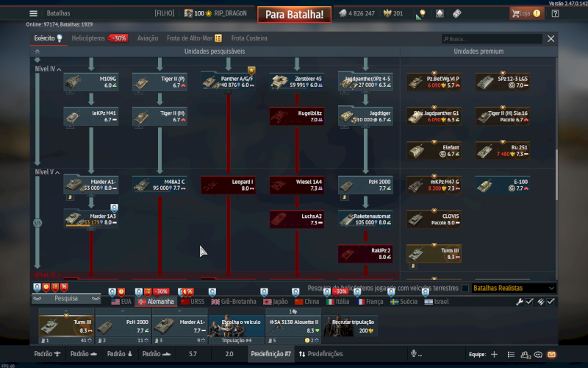The height and width of the screenshot is (368, 588).
Task: Open the wrench settings icon
Action: [x=520, y=302]
